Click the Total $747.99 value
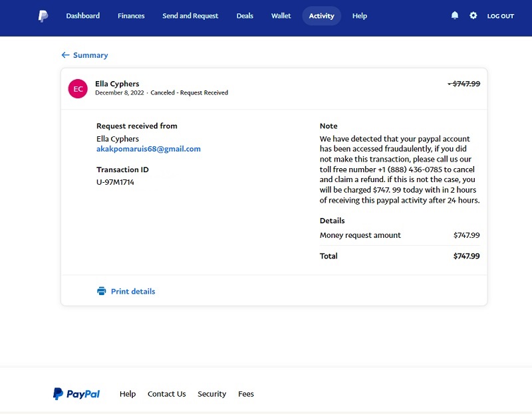This screenshot has height=420, width=532. pyautogui.click(x=467, y=256)
